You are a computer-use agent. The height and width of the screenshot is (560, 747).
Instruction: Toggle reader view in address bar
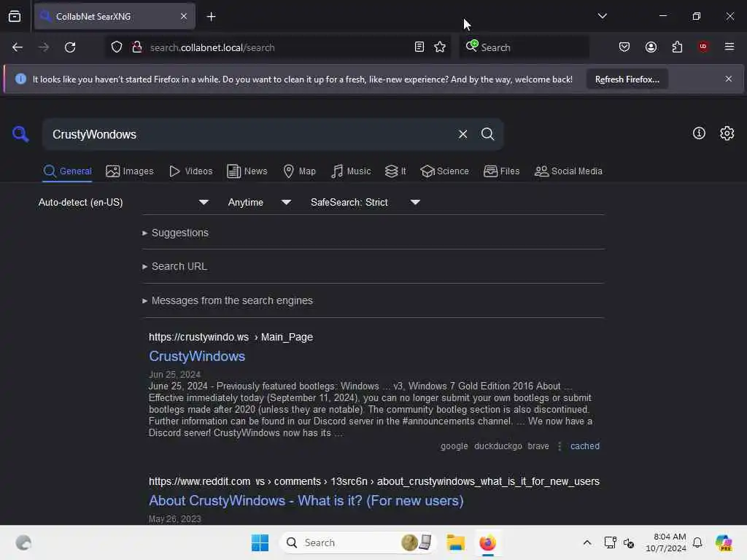419,47
